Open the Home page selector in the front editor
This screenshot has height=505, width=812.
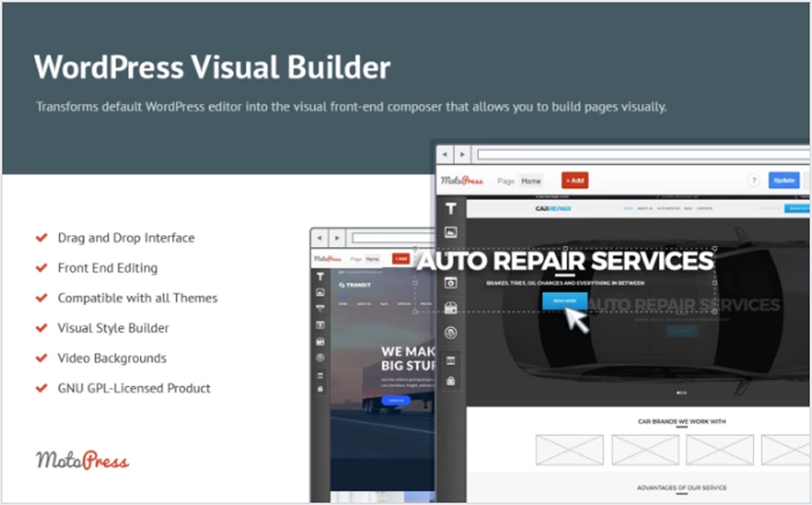click(531, 180)
